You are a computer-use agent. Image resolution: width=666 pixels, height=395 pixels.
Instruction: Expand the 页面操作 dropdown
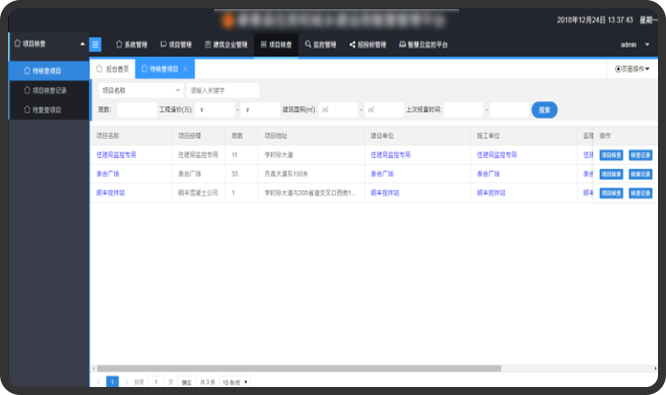632,69
